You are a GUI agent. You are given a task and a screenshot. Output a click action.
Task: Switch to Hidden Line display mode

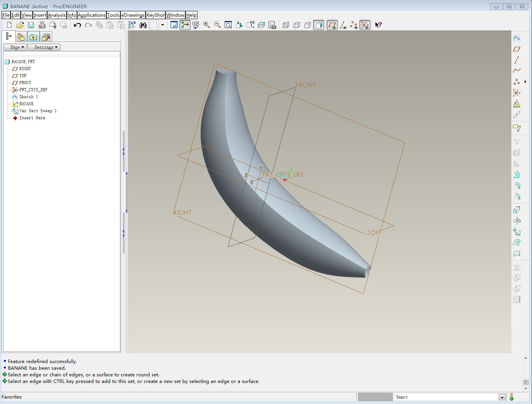pyautogui.click(x=297, y=25)
